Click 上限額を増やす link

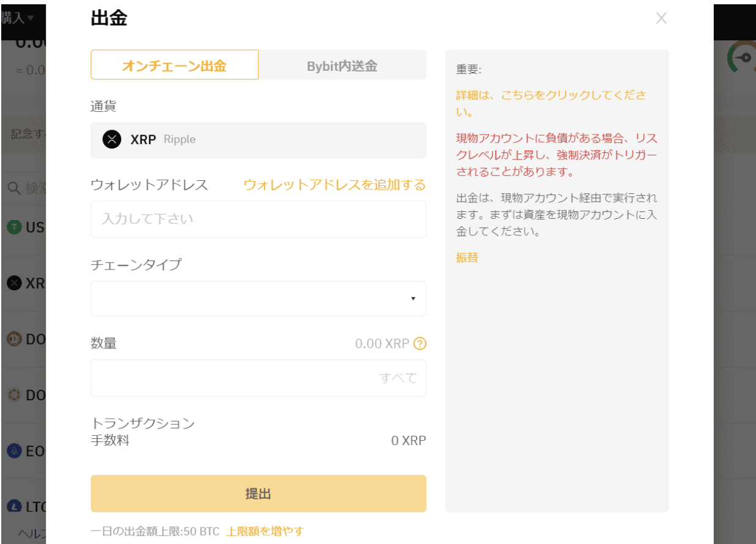(x=265, y=531)
